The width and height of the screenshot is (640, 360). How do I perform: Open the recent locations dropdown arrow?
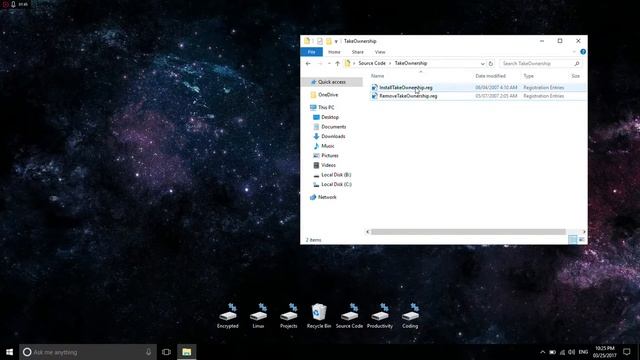pos(329,64)
